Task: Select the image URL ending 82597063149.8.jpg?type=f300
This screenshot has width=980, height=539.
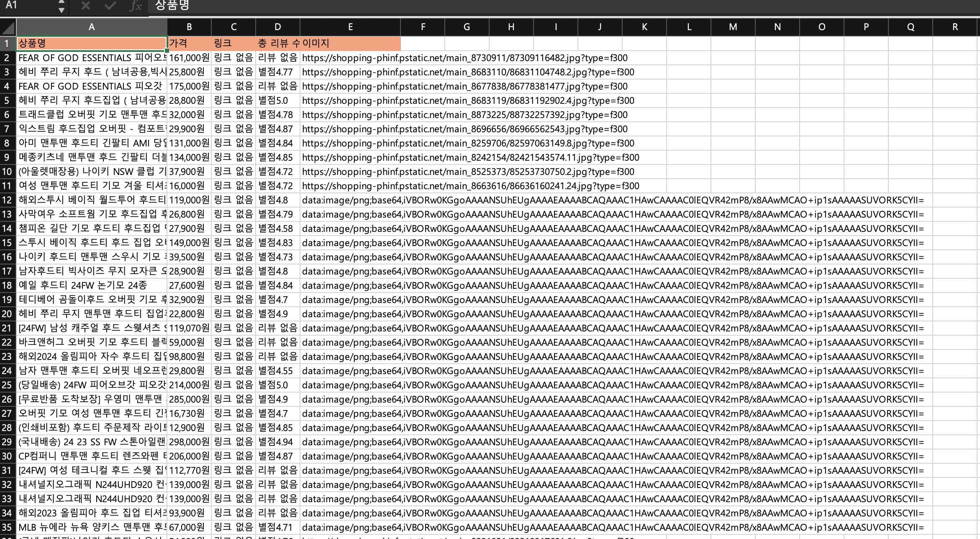Action: [x=468, y=143]
